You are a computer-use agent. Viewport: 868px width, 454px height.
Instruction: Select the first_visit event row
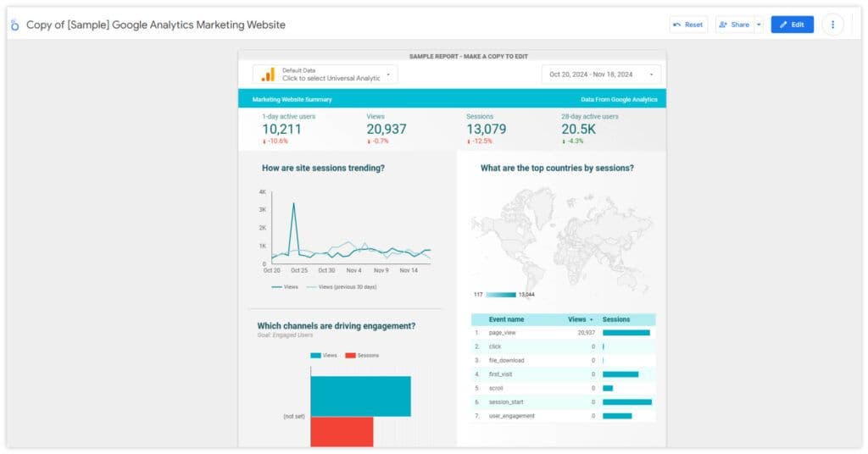563,374
